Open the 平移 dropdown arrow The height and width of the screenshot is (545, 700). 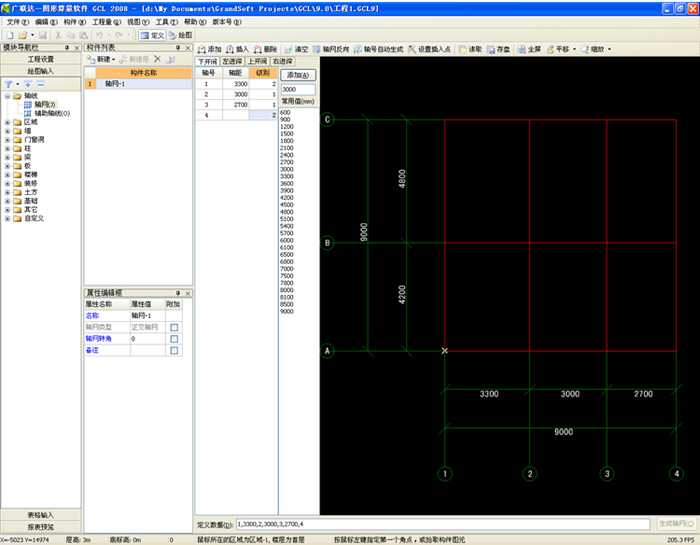tap(574, 49)
